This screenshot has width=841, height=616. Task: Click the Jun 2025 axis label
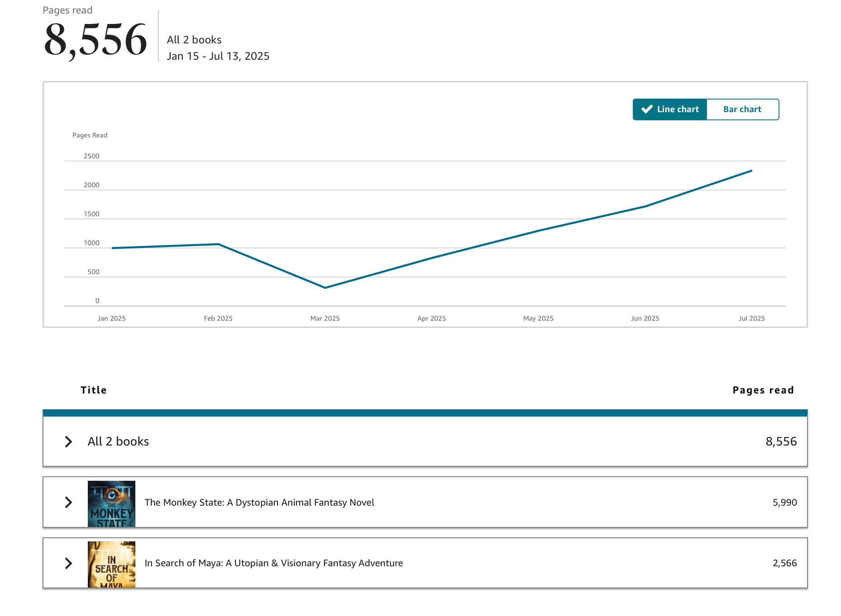(645, 318)
